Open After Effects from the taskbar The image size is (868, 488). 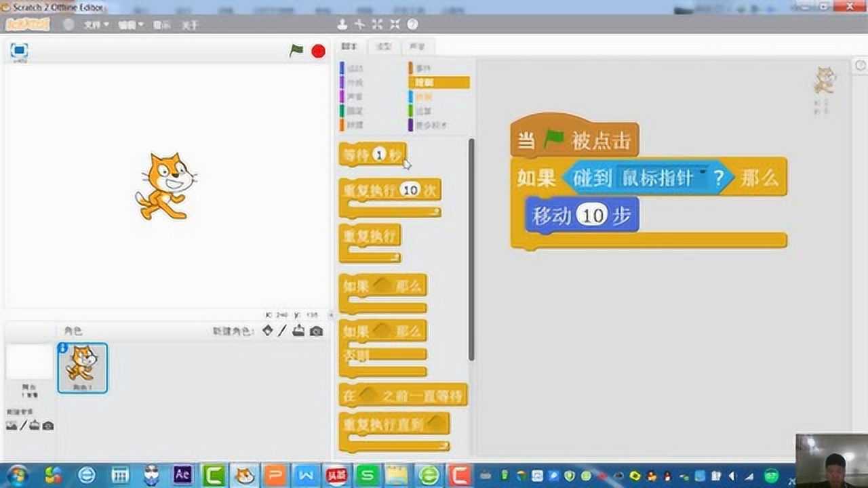(182, 474)
